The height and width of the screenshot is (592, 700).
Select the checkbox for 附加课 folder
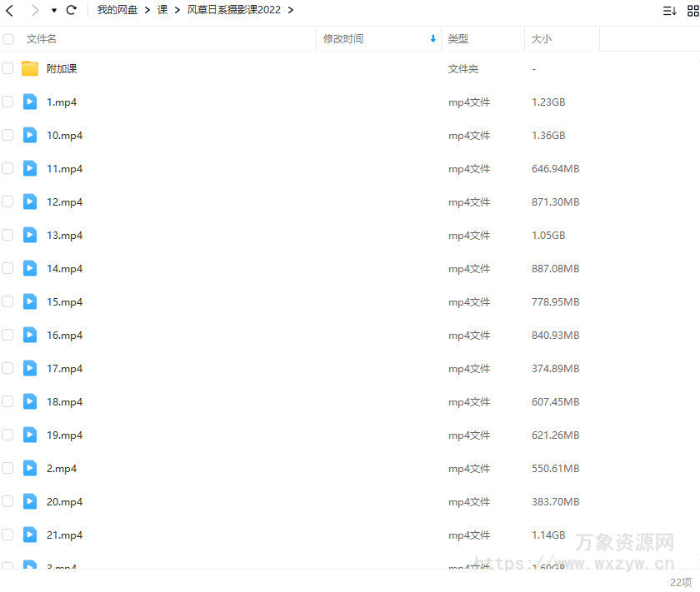[8, 68]
